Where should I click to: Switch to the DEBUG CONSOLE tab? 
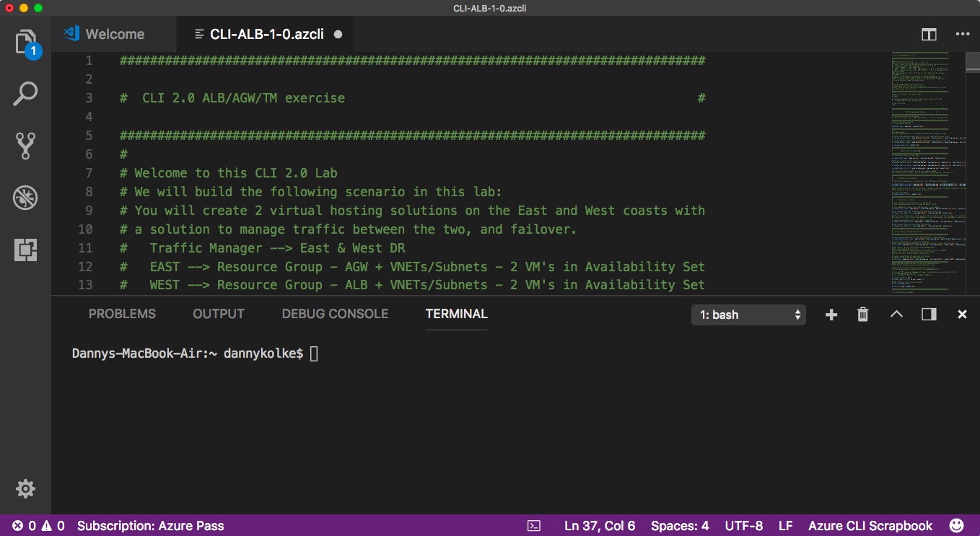point(335,314)
